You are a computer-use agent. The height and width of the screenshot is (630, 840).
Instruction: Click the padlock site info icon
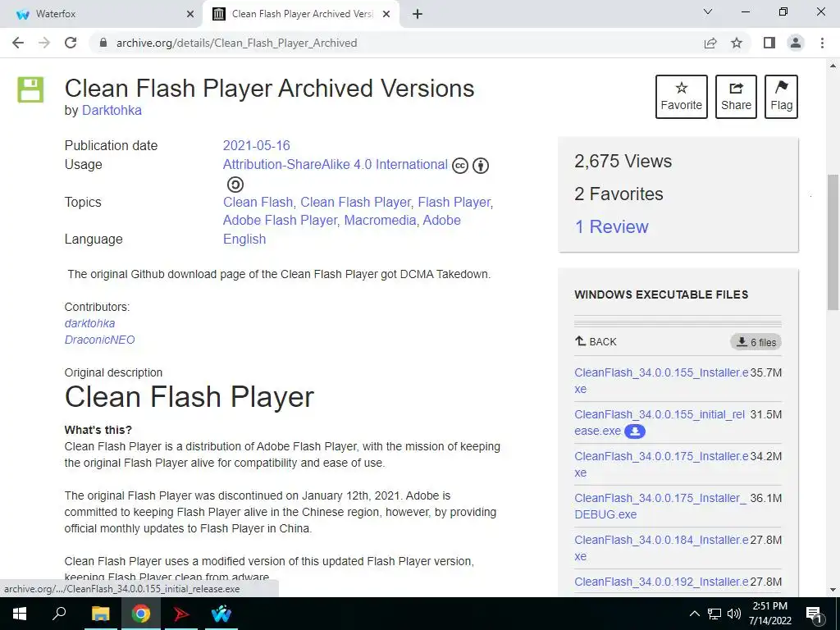(x=103, y=43)
